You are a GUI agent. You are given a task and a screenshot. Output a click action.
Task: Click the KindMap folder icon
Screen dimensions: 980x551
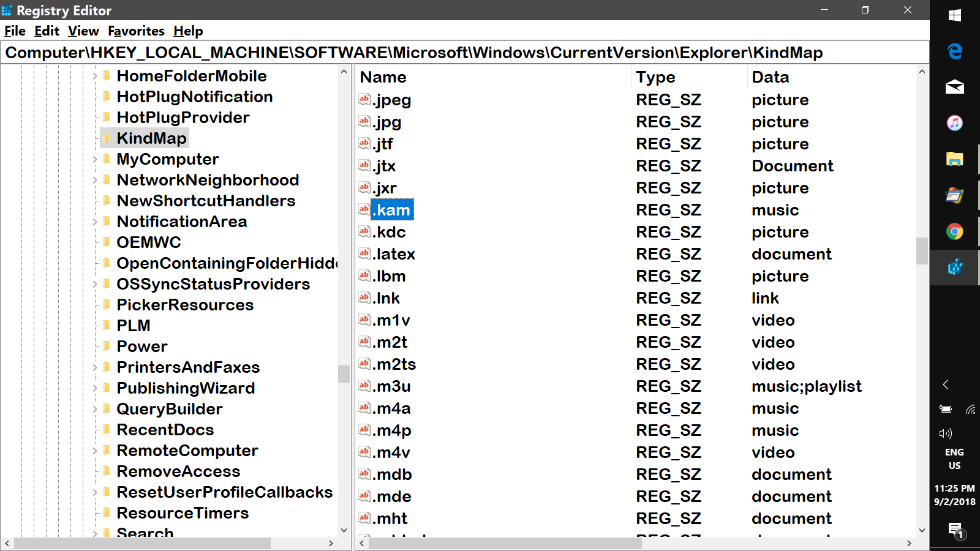coord(107,138)
